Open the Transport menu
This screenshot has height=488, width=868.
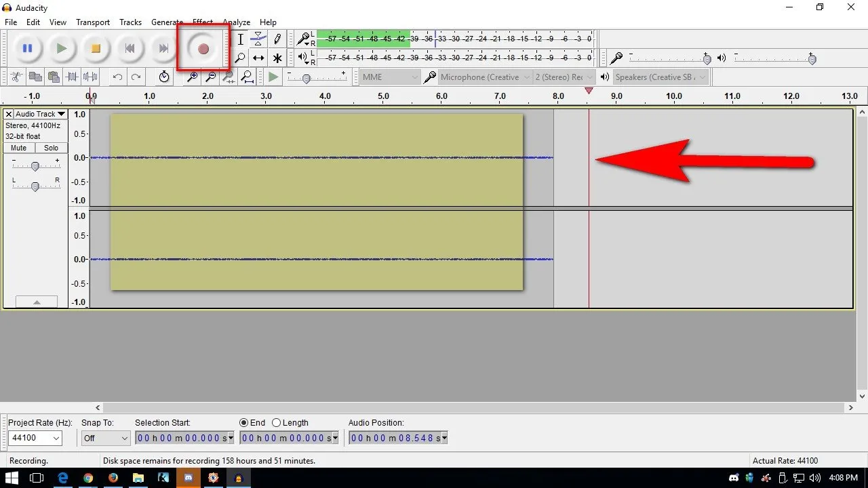click(93, 22)
